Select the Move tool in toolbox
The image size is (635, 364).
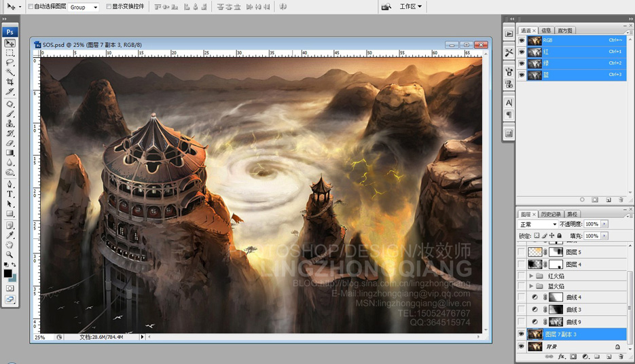pyautogui.click(x=10, y=43)
